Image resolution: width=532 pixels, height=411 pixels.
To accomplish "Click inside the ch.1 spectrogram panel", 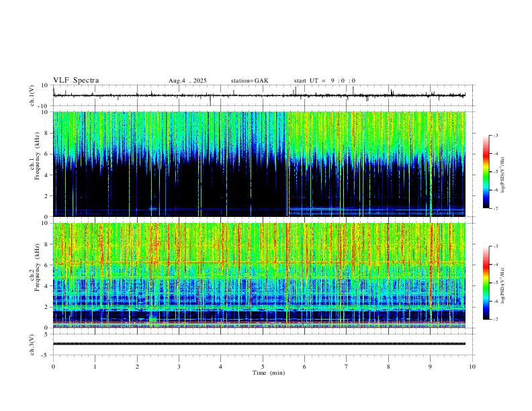I will point(259,164).
